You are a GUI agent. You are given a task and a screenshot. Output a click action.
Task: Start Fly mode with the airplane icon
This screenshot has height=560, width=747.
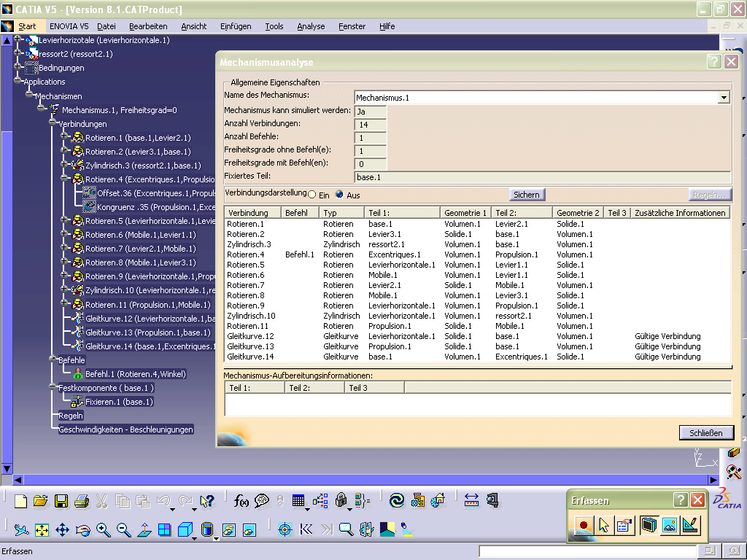tap(21, 529)
